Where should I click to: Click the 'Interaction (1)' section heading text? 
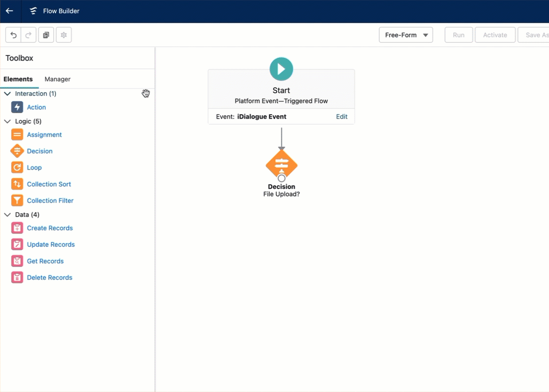[x=36, y=94]
